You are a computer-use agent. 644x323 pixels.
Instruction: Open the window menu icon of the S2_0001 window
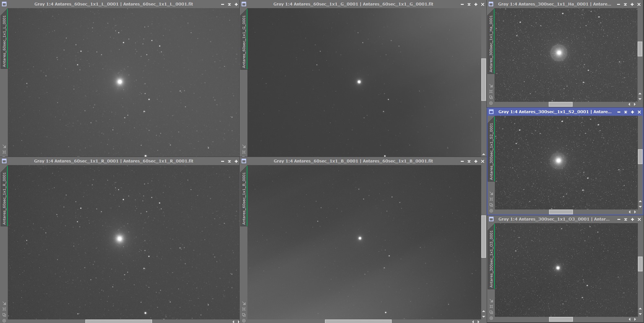coord(491,112)
